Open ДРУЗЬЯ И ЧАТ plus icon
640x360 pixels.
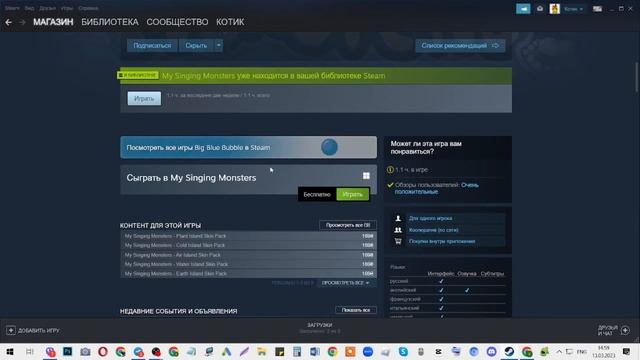click(x=625, y=330)
